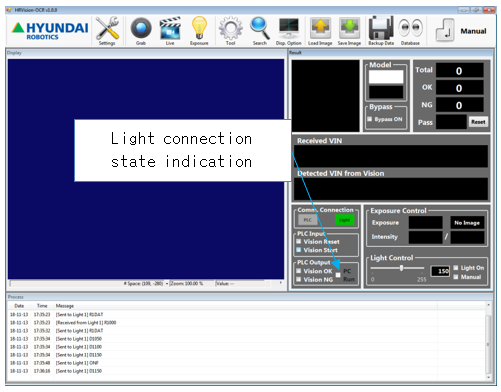This screenshot has height=392, width=501.
Task: Click the Hyundai Robotics logo
Action: point(50,31)
